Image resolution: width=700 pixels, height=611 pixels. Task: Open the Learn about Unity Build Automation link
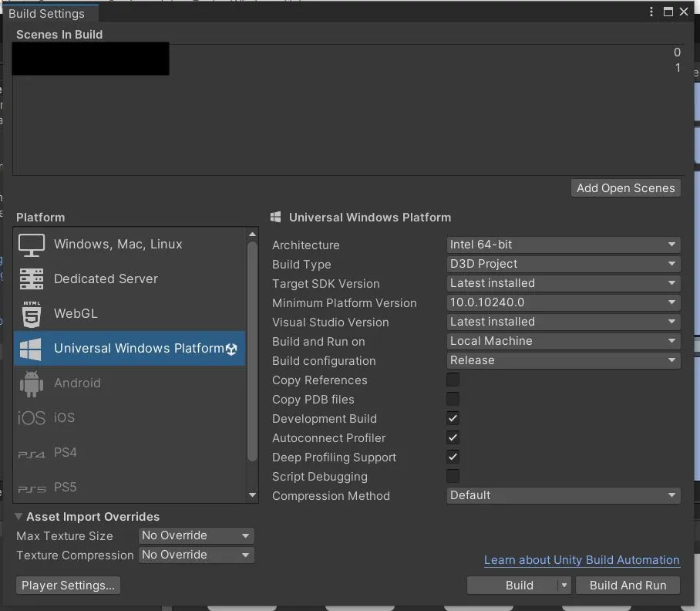[582, 560]
